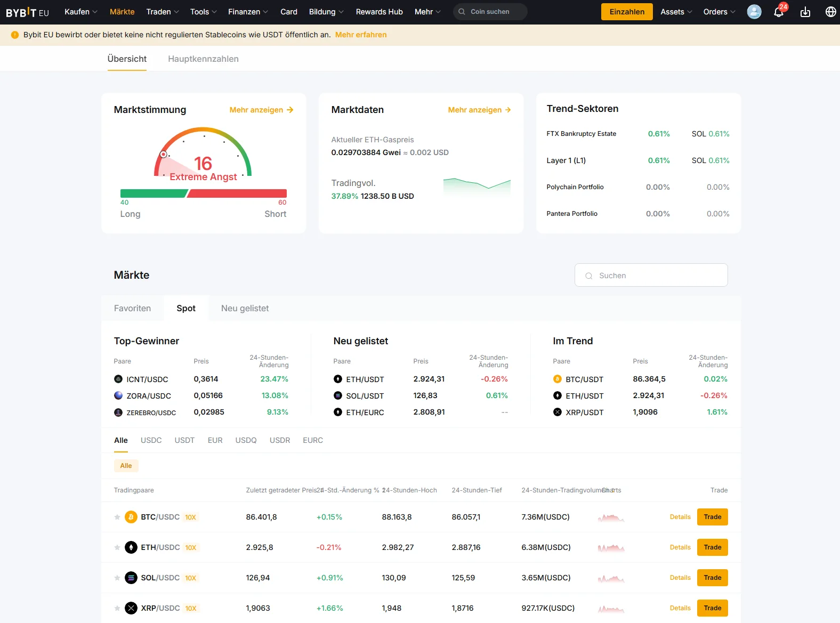
Task: Click the orange warning icon in banner
Action: click(x=15, y=35)
